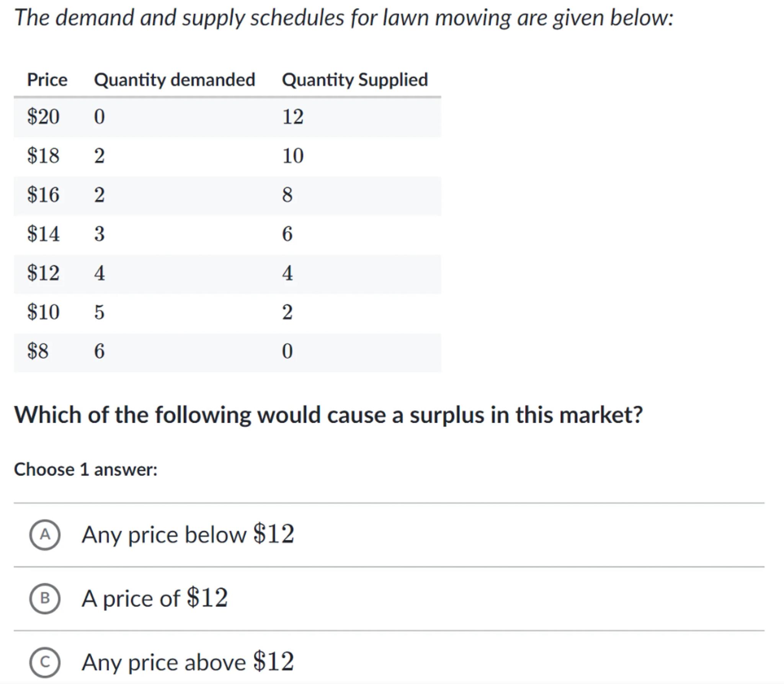
Task: Select radio option B circle
Action: (x=45, y=599)
